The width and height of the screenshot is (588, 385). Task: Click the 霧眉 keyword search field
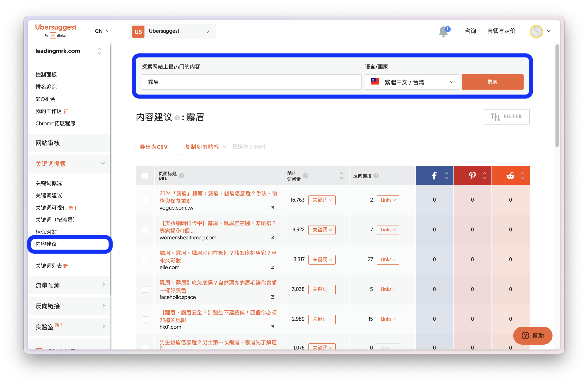252,82
